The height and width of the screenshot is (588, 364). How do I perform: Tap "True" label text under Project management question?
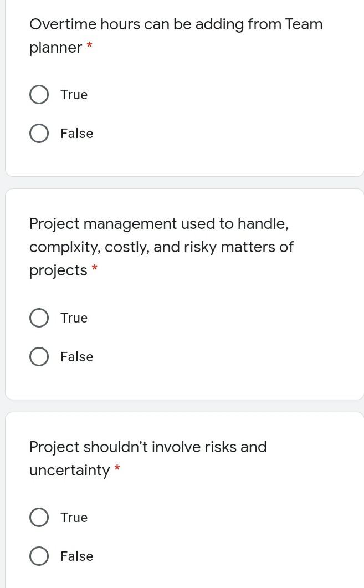tap(74, 318)
